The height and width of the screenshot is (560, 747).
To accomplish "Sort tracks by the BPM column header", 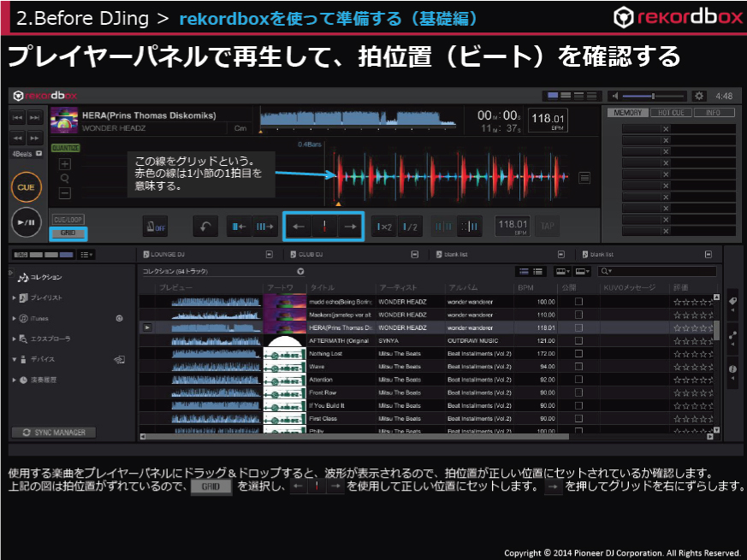I will [x=526, y=287].
